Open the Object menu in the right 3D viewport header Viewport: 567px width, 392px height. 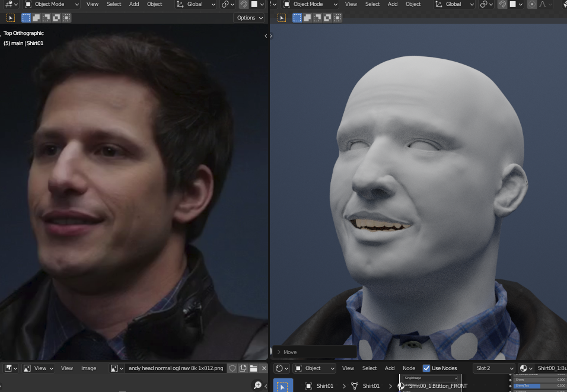click(x=413, y=4)
